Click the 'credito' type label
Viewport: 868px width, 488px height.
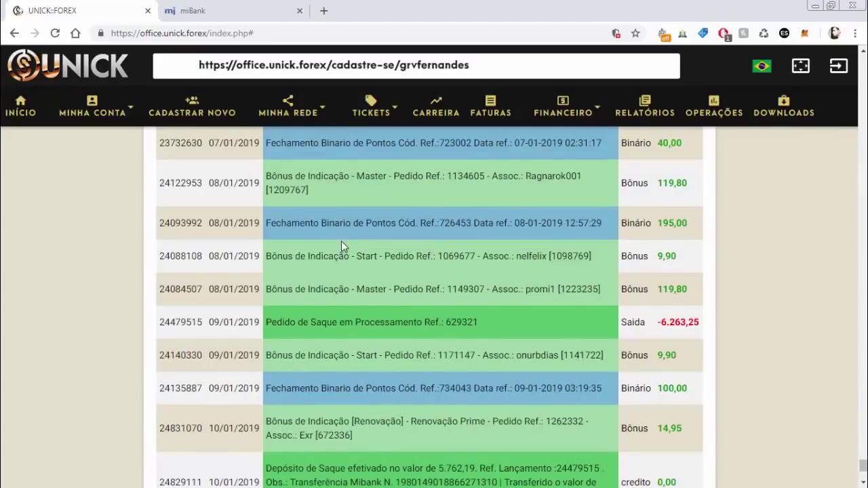635,483
